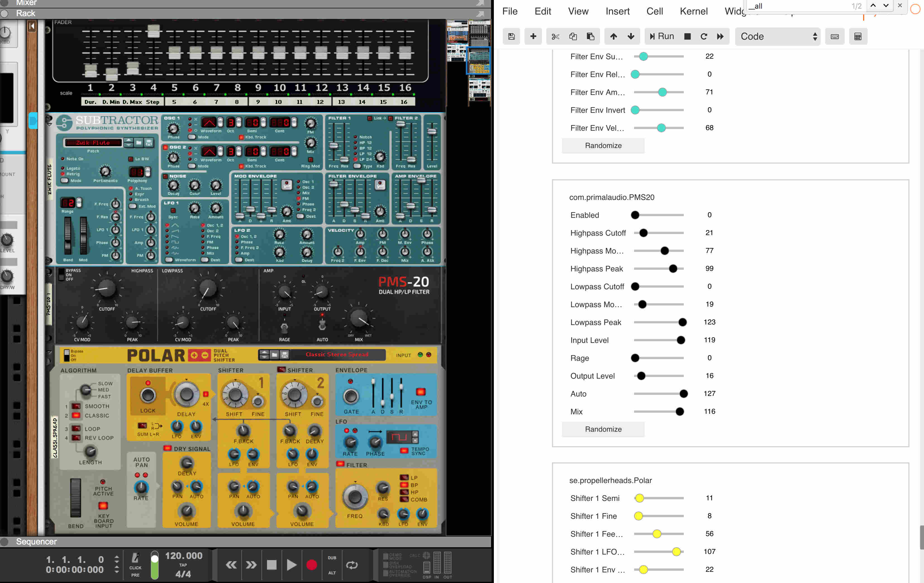Click the Run button in the notebook toolbar

[661, 36]
